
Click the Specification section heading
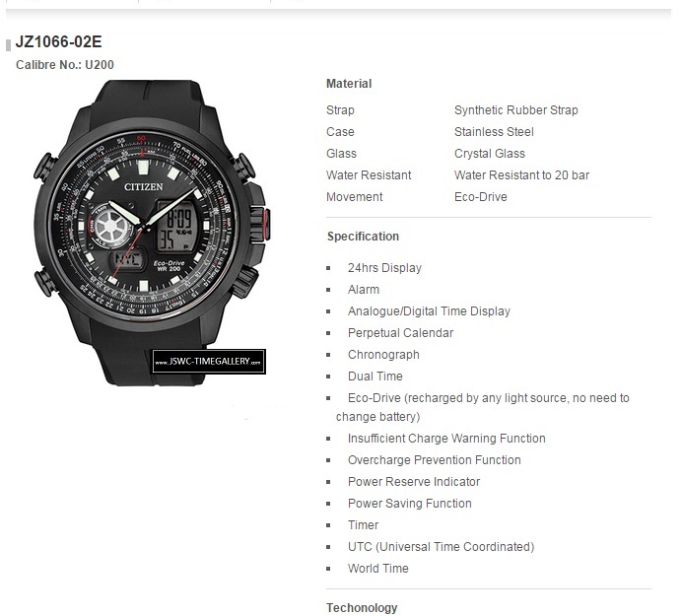(363, 237)
